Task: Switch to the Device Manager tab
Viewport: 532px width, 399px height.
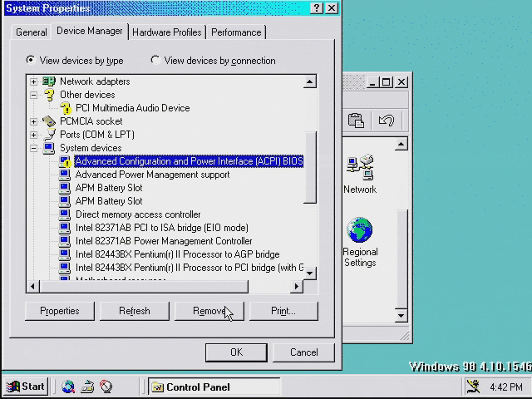Action: click(90, 32)
